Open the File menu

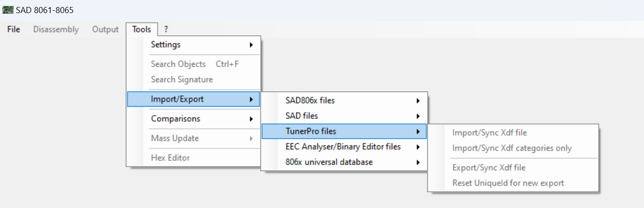tap(14, 29)
